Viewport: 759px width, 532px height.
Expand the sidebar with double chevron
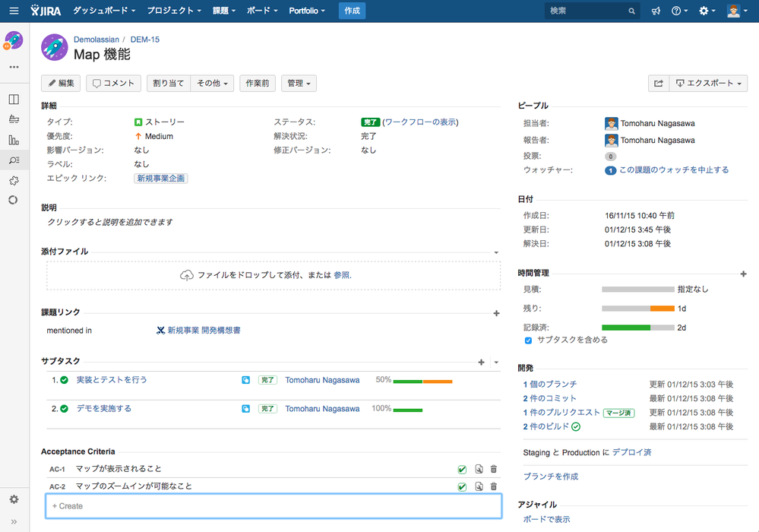point(14,521)
